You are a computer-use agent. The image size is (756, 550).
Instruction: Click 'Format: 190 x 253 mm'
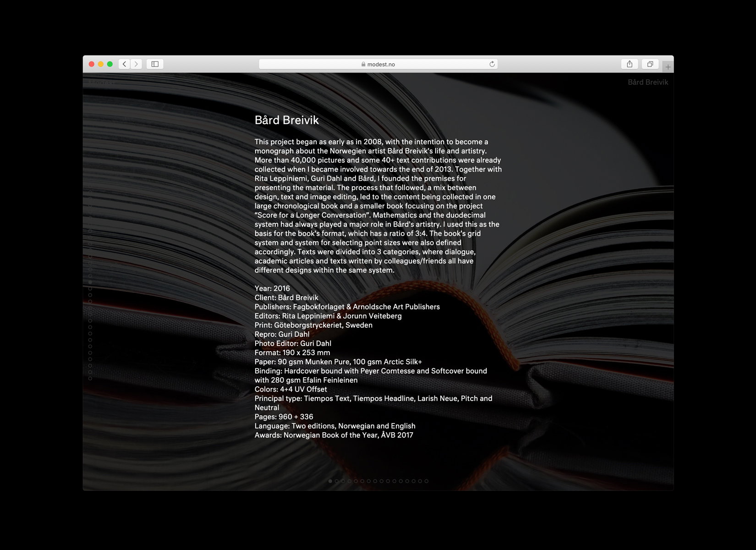click(292, 352)
